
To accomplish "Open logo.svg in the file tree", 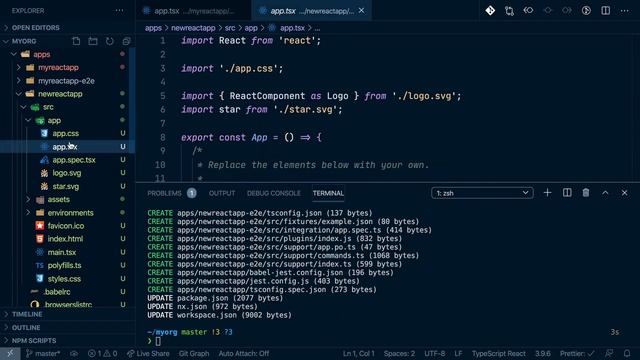I will (x=67, y=173).
